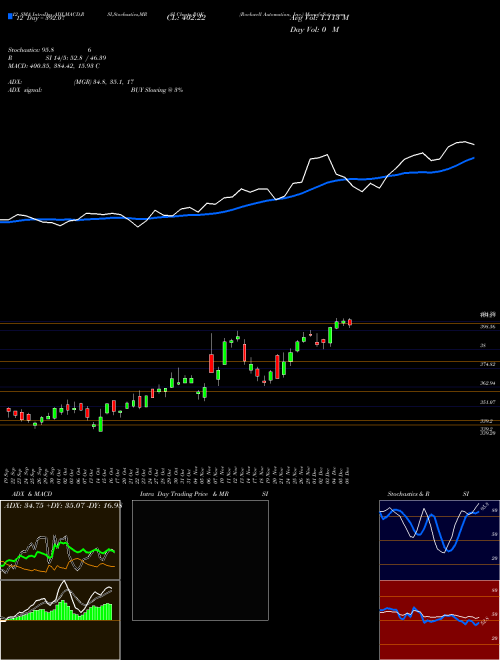
Task: Click the 'BUY Slowing @ 5%' signal text
Action: [x=157, y=90]
